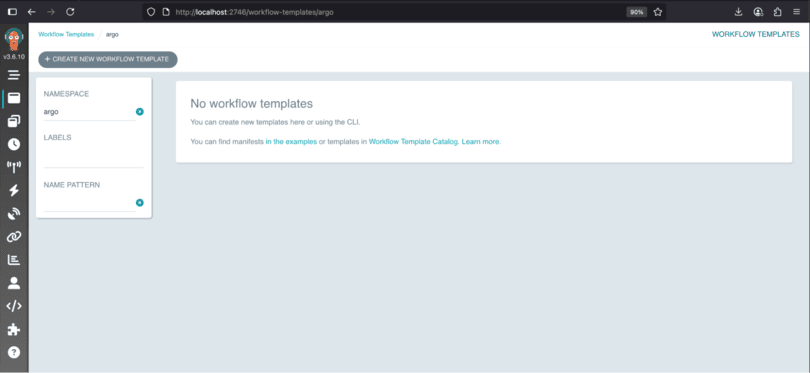Click Create New Workflow Template button

[108, 59]
